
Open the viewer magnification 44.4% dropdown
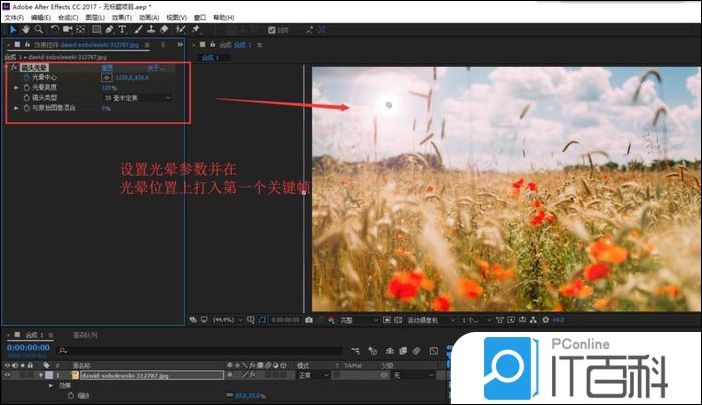tap(223, 320)
